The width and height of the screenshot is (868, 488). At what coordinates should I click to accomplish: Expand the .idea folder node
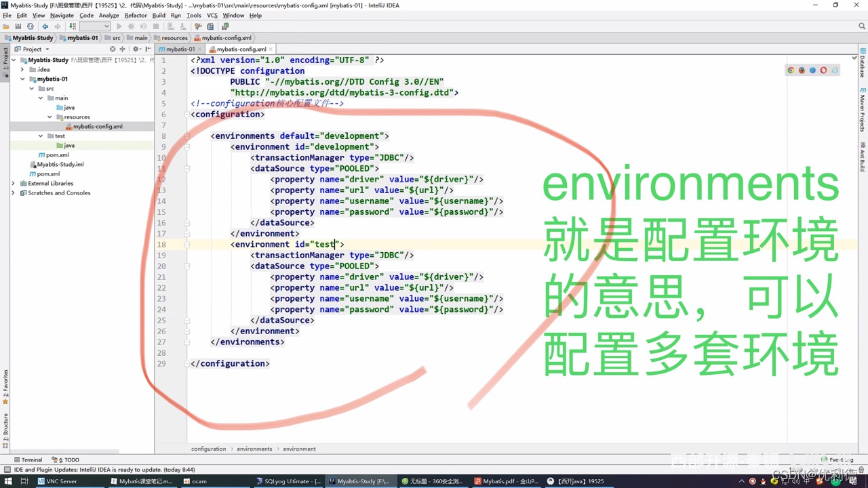[22, 69]
